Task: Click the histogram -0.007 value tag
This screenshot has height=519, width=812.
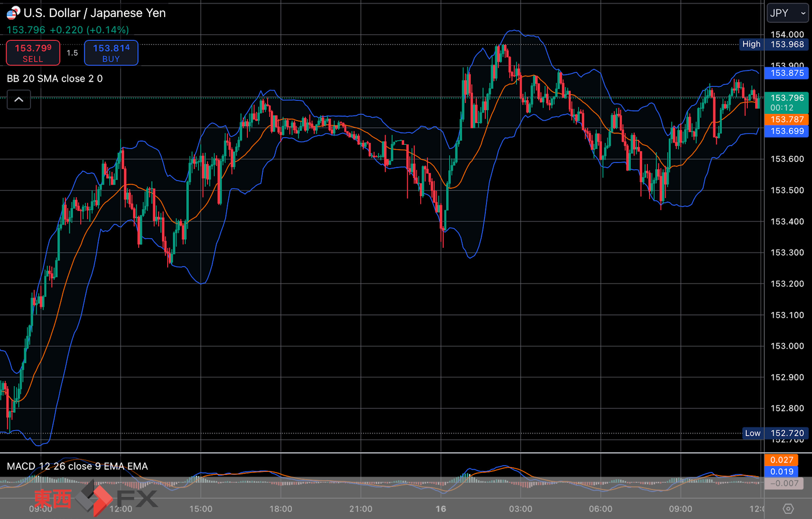Action: pos(784,483)
